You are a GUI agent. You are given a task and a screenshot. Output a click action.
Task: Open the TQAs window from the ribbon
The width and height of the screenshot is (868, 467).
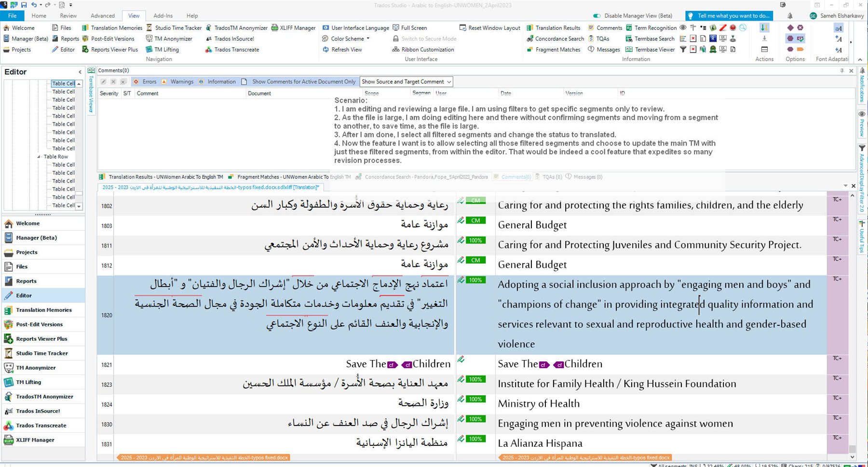pos(598,39)
